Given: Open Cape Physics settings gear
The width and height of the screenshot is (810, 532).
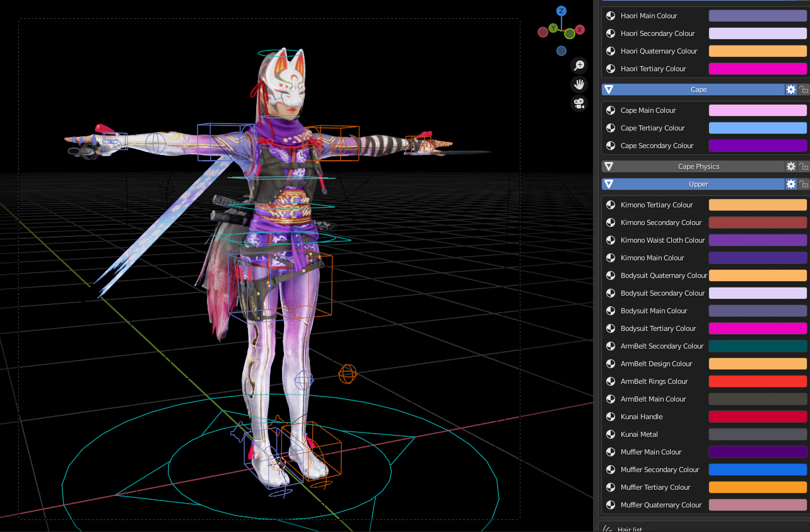Looking at the screenshot, I should point(791,166).
